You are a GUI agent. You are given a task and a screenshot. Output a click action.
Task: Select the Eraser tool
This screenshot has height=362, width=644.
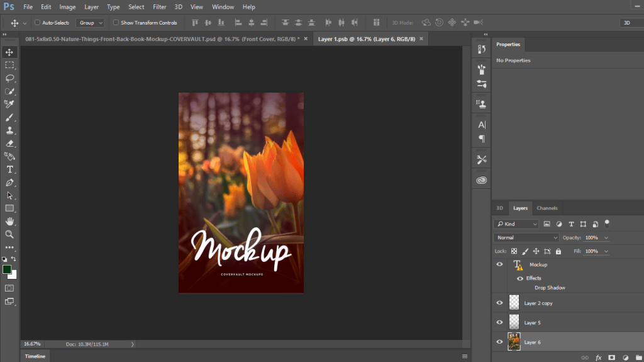coord(9,144)
